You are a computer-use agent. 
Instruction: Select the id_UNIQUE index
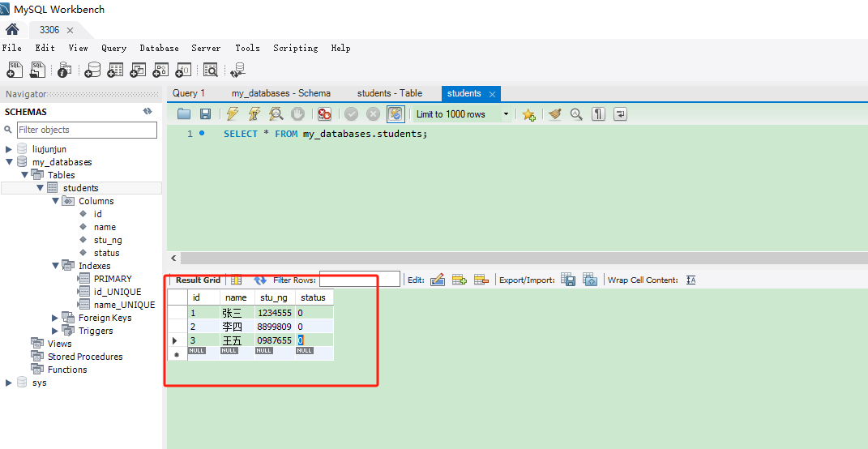[118, 292]
